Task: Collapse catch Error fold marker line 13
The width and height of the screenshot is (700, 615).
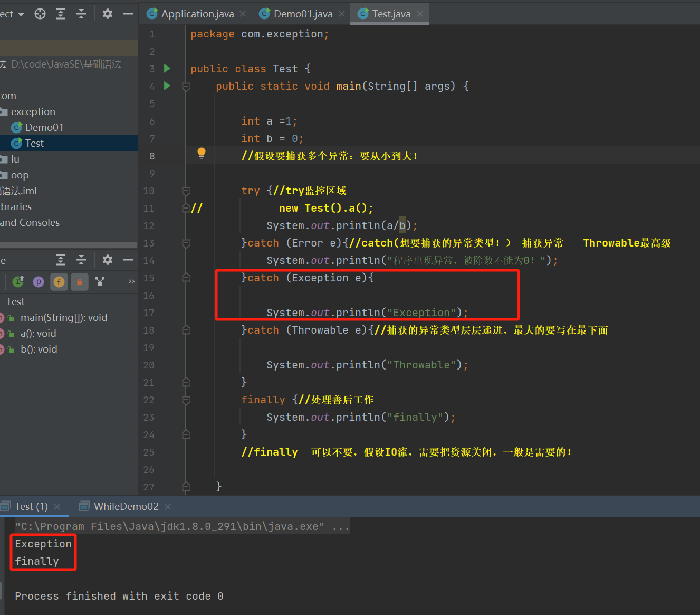Action: pyautogui.click(x=186, y=243)
